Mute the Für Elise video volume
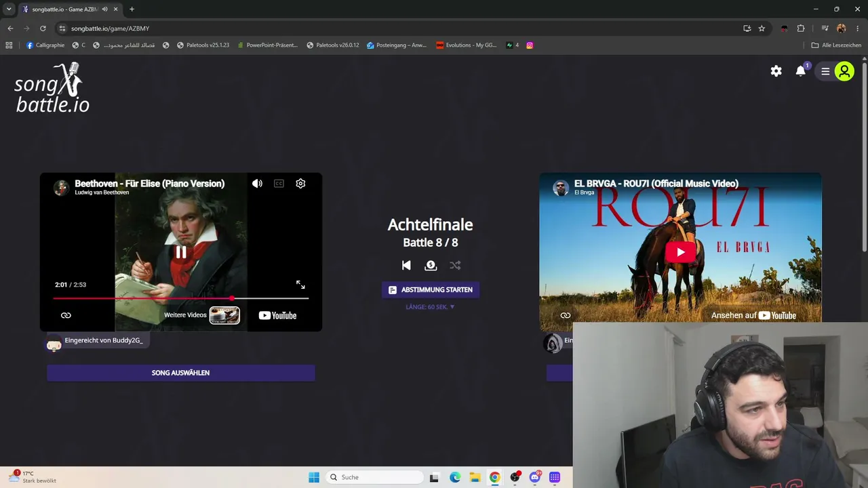868x488 pixels. pyautogui.click(x=257, y=184)
